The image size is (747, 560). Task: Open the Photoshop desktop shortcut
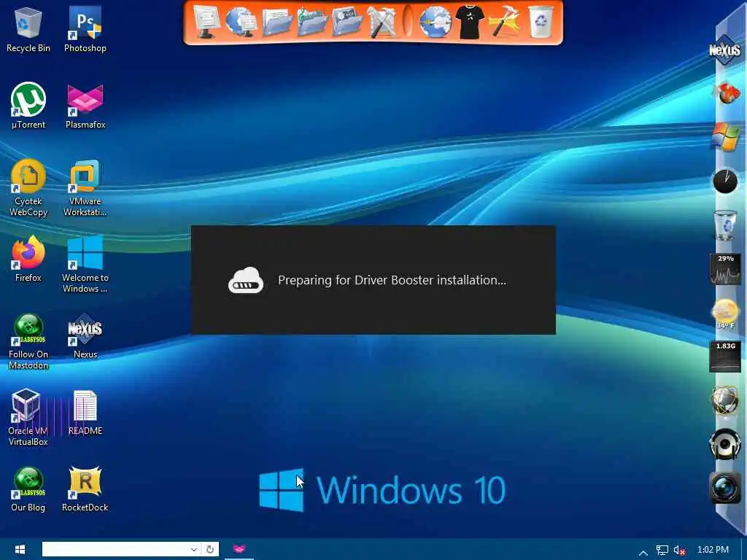point(85,29)
